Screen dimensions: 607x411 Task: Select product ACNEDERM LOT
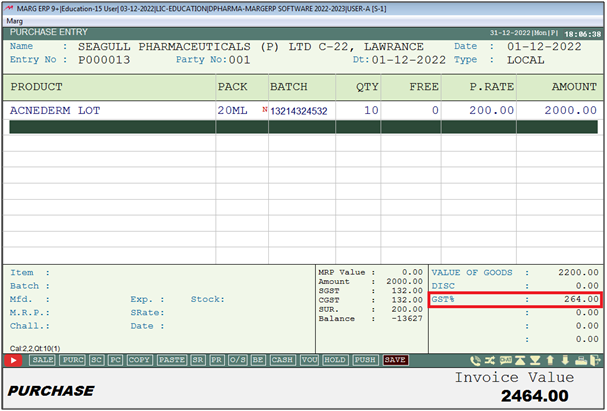tap(55, 111)
